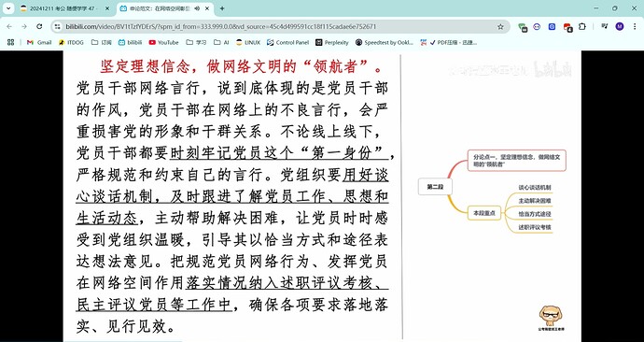644x342 pixels.
Task: Open the round face extension icon
Action: coord(537,27)
